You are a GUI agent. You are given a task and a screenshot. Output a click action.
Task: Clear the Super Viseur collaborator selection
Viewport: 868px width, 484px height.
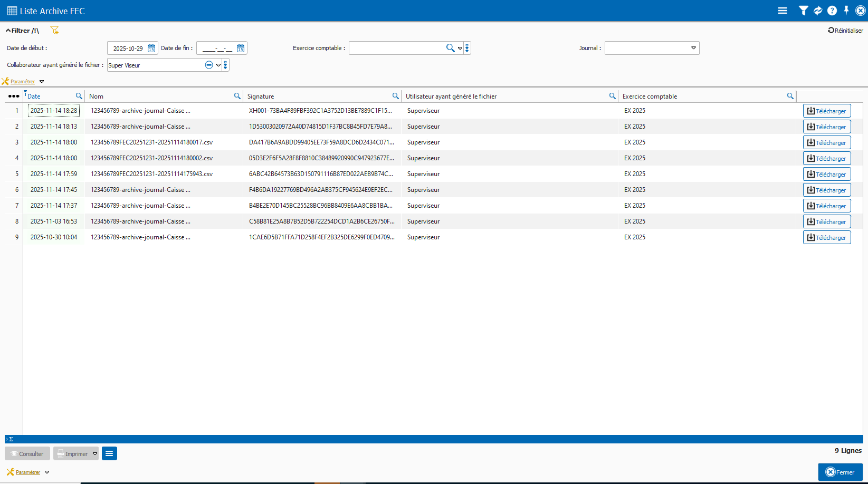(x=209, y=65)
